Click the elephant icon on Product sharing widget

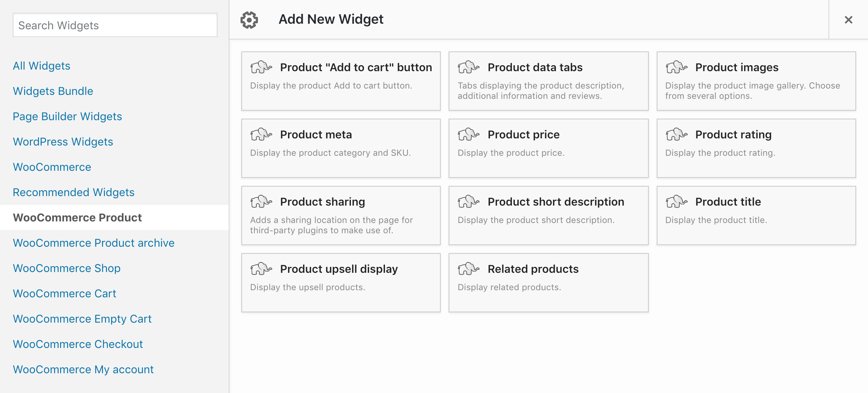coord(261,202)
